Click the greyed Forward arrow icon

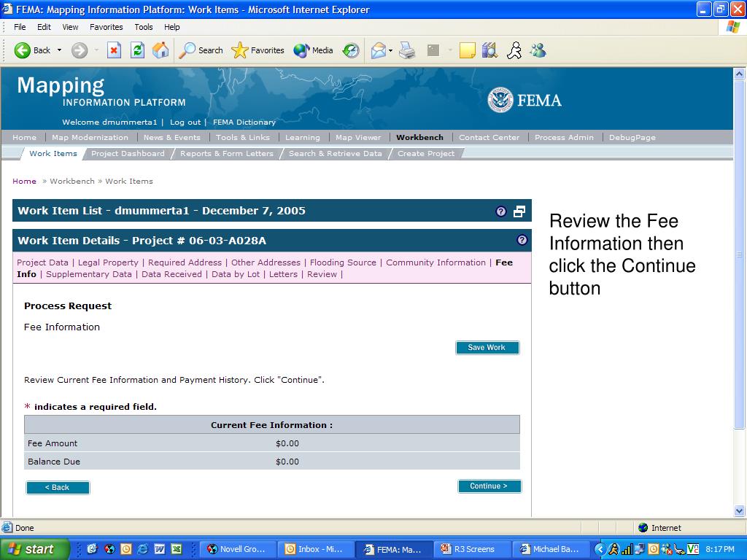[x=80, y=50]
